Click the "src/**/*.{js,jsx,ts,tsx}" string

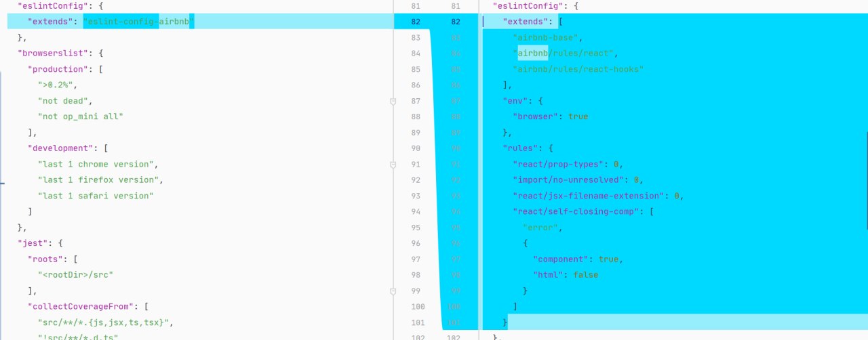pyautogui.click(x=104, y=322)
